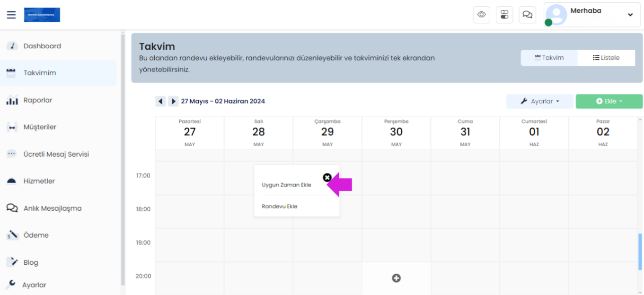Switch to the Listele view tab

(606, 58)
